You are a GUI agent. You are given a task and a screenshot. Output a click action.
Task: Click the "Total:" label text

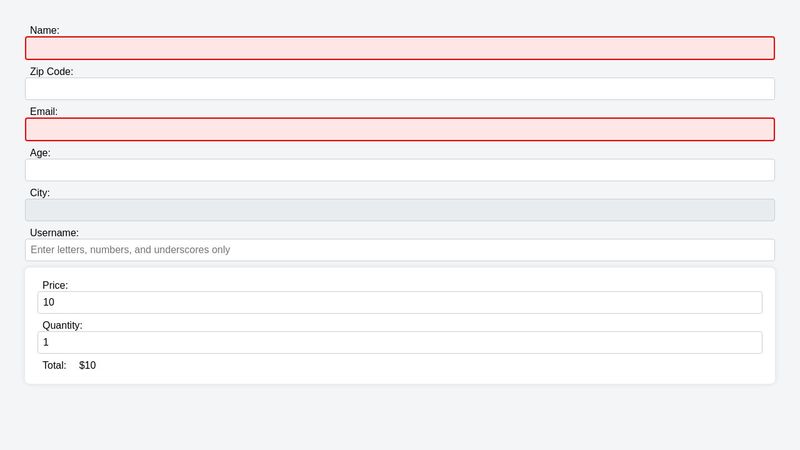pyautogui.click(x=54, y=366)
